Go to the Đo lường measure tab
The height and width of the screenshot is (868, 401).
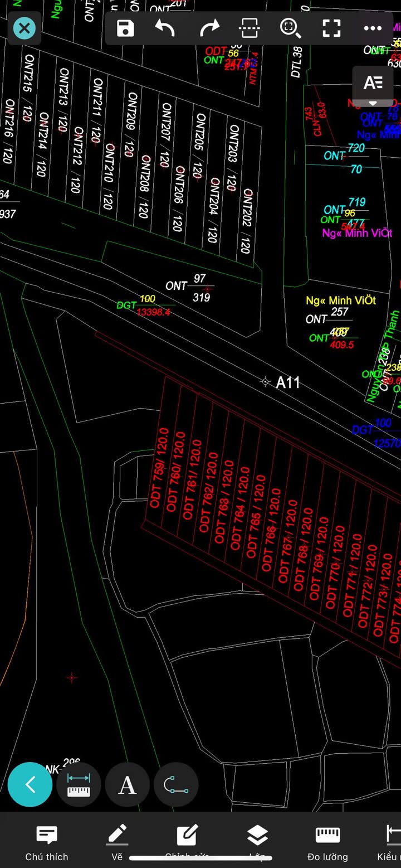(327, 843)
